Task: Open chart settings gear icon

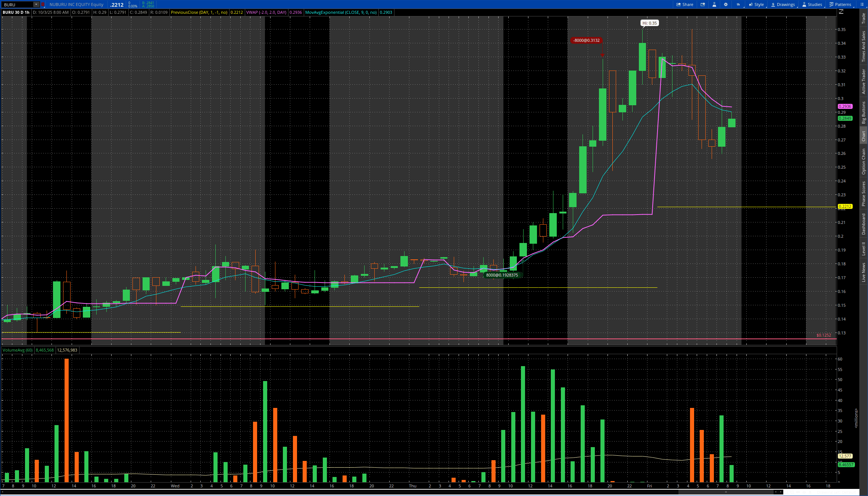Action: [726, 4]
